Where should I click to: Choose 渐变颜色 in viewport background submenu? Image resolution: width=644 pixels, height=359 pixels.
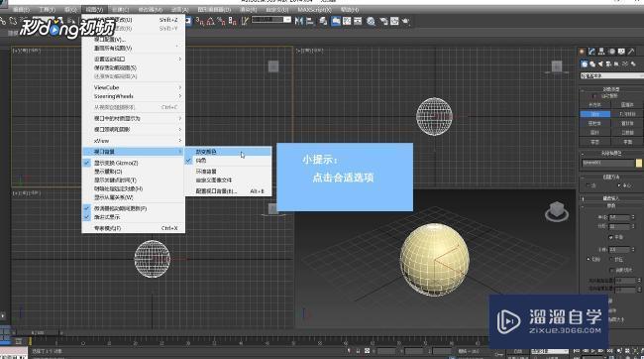[228, 152]
